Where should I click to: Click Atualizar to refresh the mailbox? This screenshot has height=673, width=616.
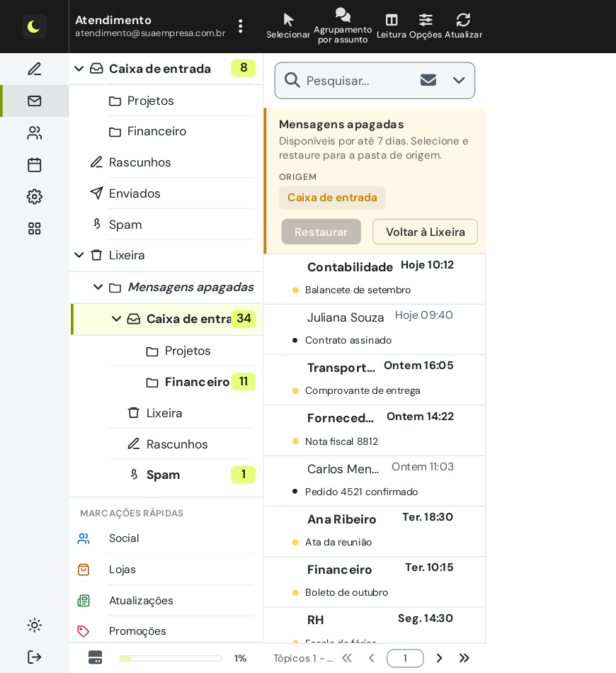point(463,26)
